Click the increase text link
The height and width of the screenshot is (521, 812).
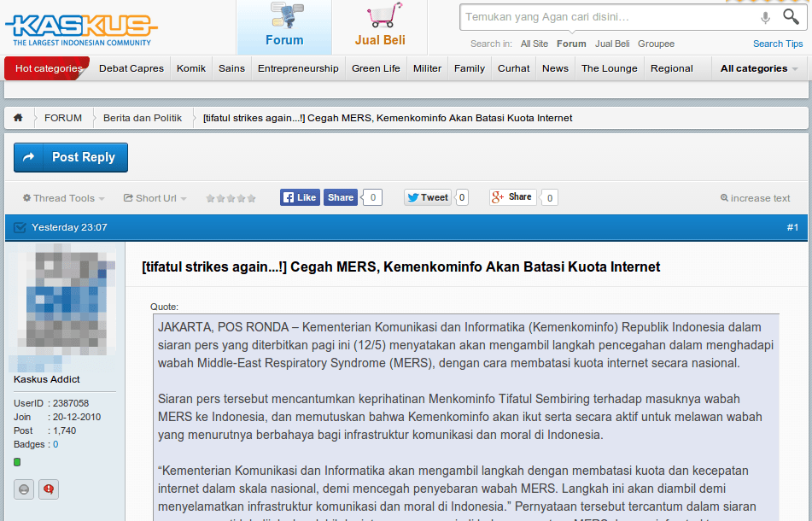click(x=755, y=198)
